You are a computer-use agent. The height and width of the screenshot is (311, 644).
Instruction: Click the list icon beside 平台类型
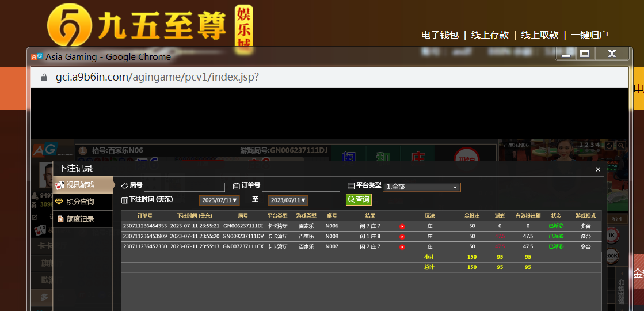[x=350, y=186]
